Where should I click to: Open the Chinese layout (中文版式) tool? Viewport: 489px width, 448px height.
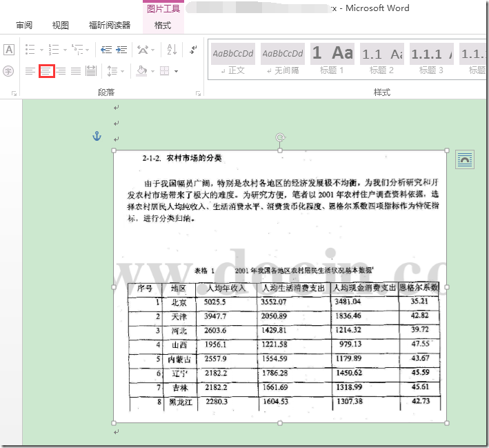click(143, 49)
